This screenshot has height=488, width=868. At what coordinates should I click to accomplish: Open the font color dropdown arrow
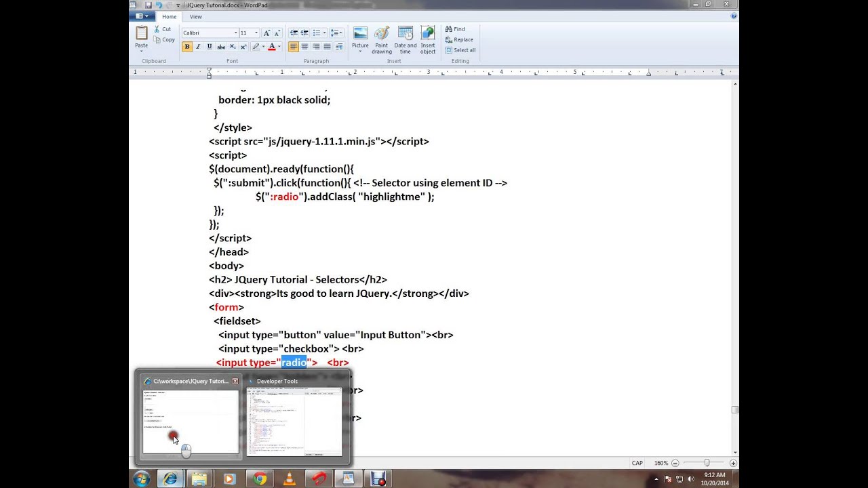click(279, 47)
